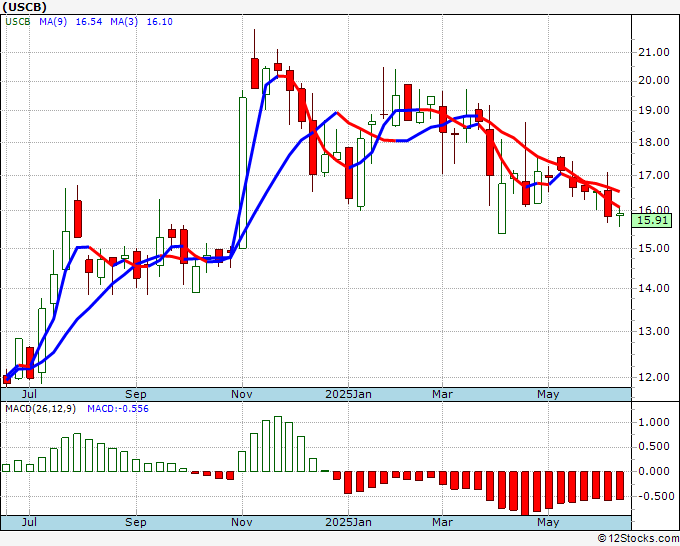Click the 12.00 price axis label
The height and width of the screenshot is (546, 680).
coord(654,378)
